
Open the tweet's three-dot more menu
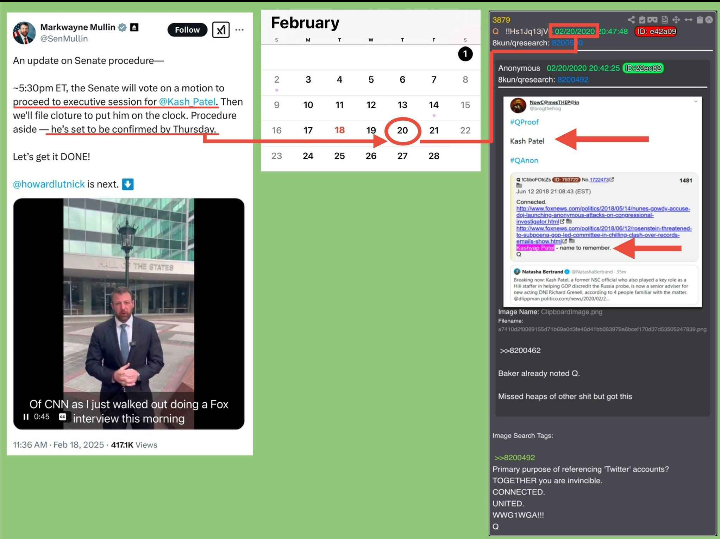click(240, 30)
